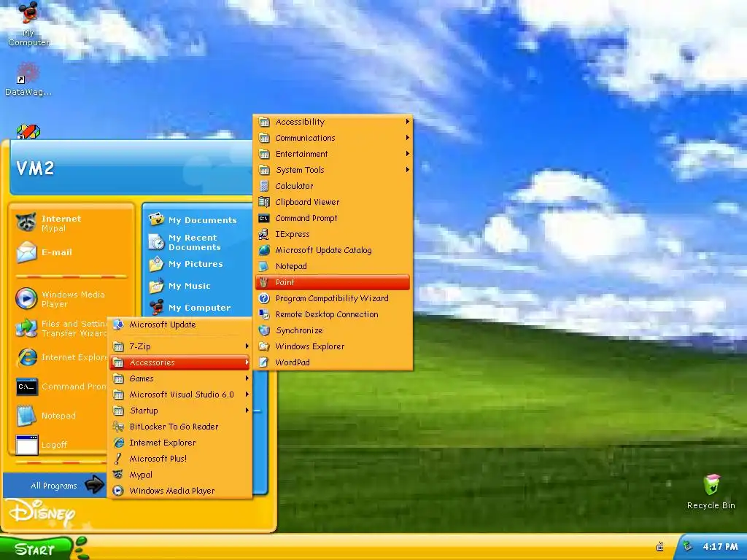Expand the 7-Zip submenu arrow
The height and width of the screenshot is (560, 747).
(247, 346)
